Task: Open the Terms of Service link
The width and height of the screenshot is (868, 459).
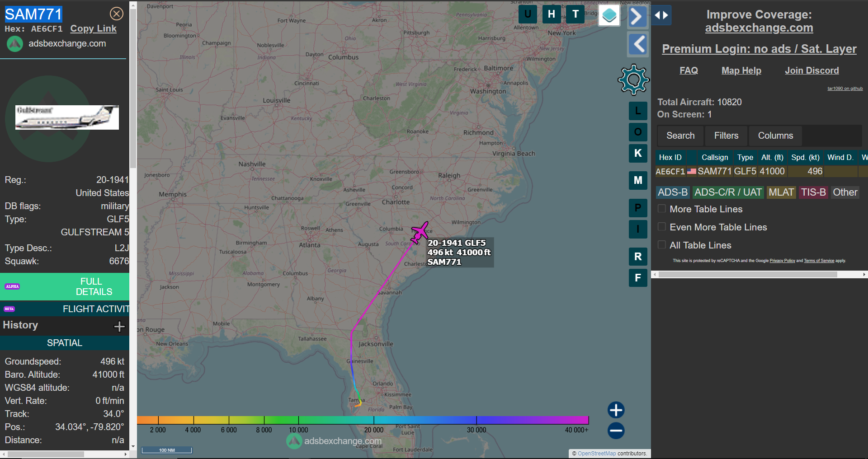Action: 819,261
